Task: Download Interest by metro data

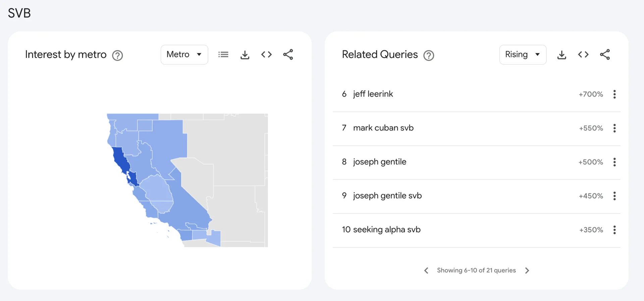Action: tap(245, 55)
